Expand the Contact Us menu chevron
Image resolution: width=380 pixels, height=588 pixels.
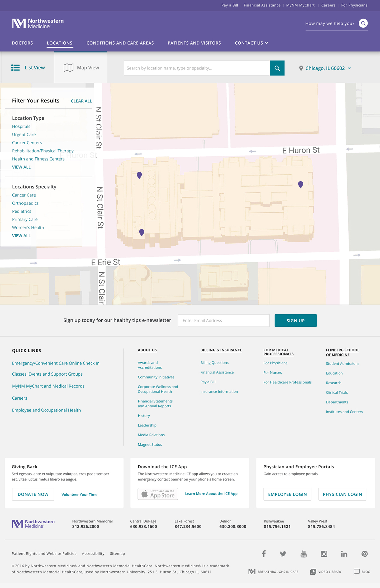tap(267, 43)
